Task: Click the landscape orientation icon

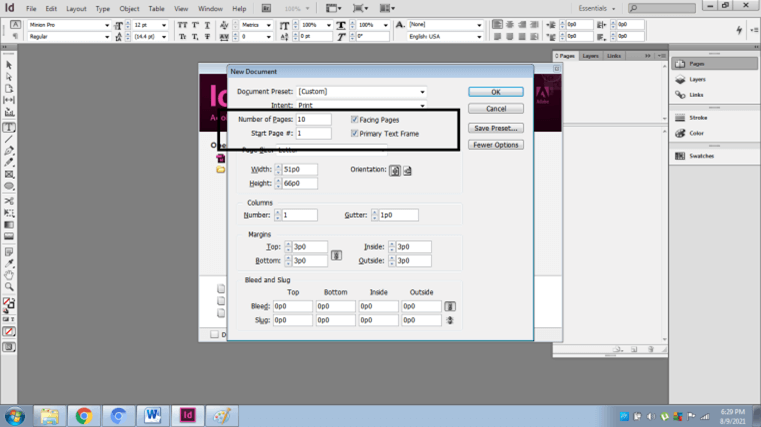Action: 407,170
